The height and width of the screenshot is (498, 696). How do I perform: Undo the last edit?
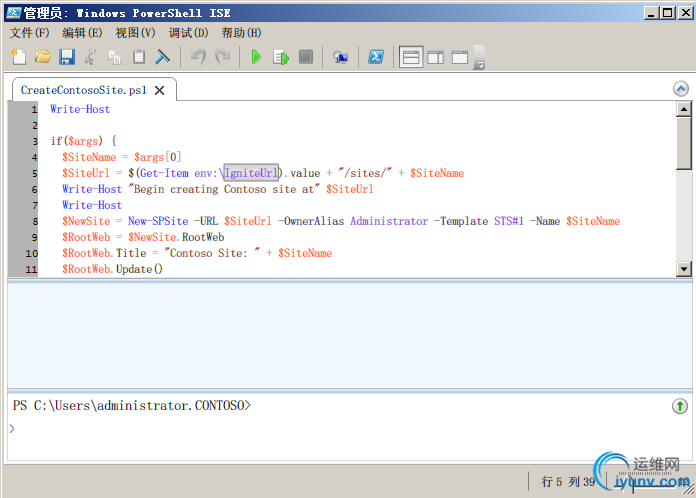[x=198, y=57]
